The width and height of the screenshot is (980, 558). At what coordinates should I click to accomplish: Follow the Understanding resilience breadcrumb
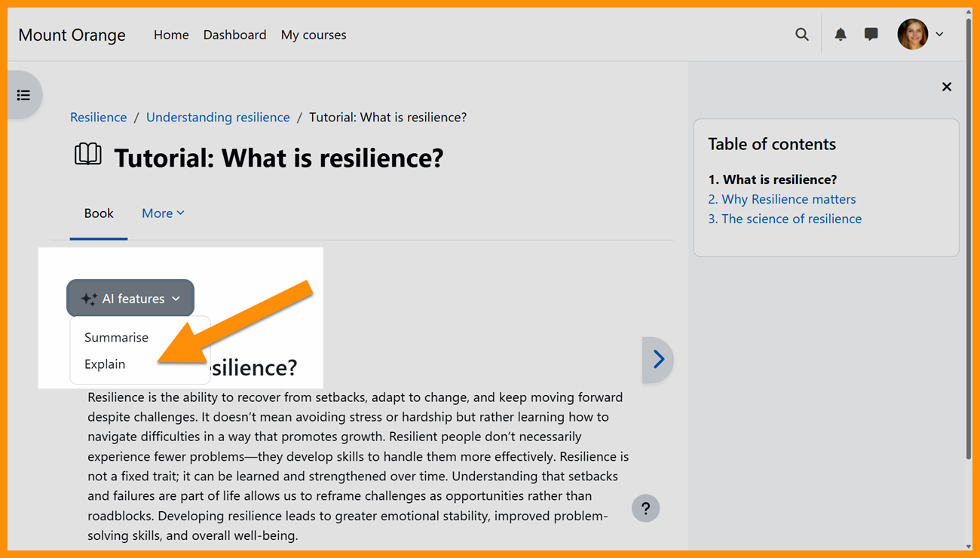tap(218, 118)
